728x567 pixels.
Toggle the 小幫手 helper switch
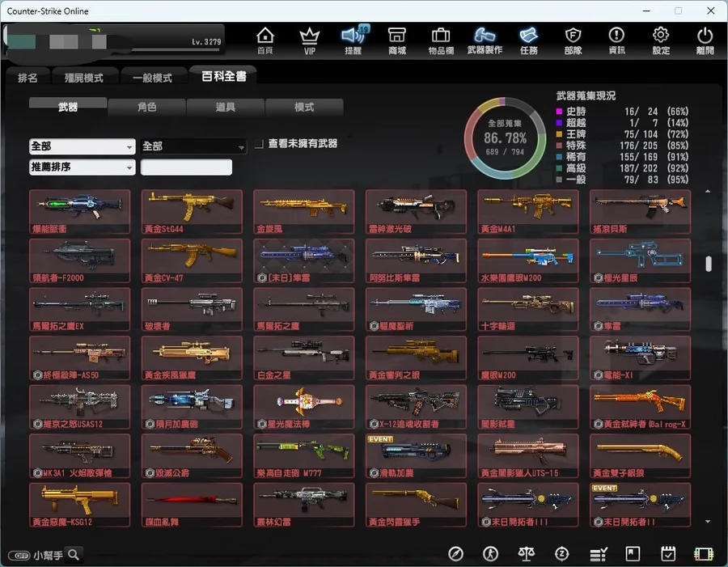19,556
